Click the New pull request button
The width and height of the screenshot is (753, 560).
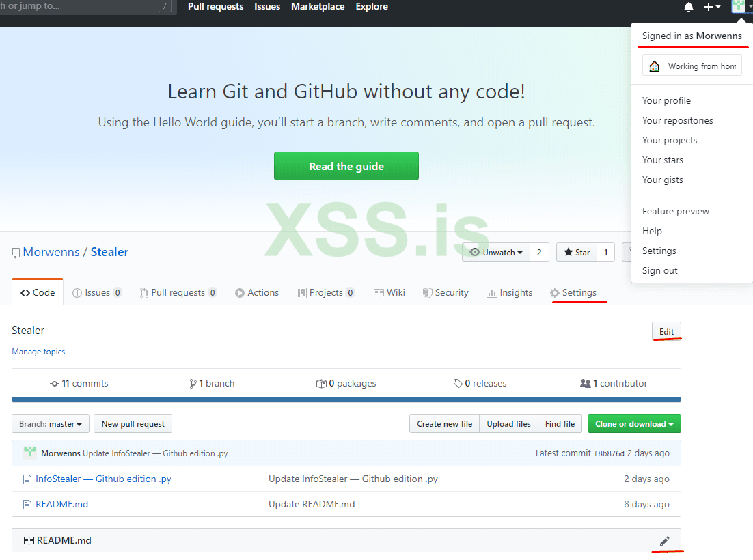click(133, 423)
